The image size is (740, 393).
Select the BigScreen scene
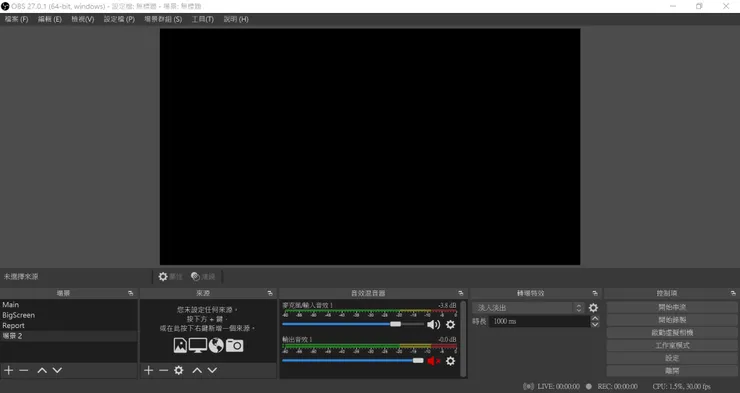pyautogui.click(x=69, y=315)
